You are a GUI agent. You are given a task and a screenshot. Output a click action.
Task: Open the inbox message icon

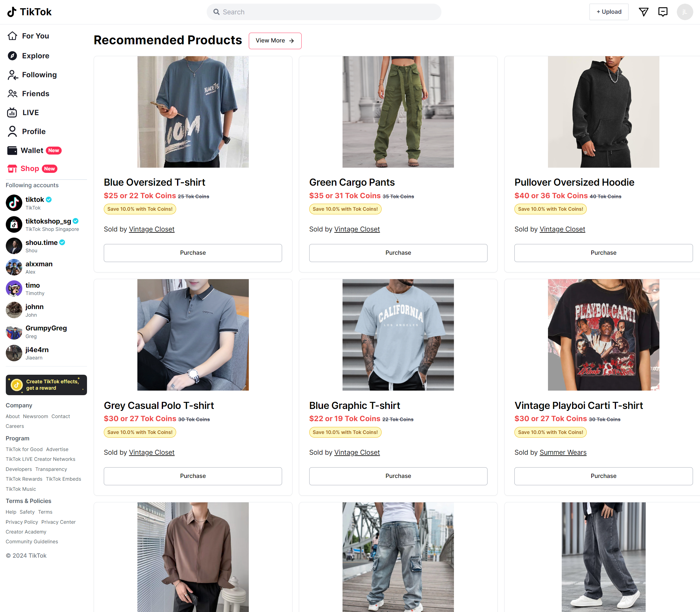662,12
